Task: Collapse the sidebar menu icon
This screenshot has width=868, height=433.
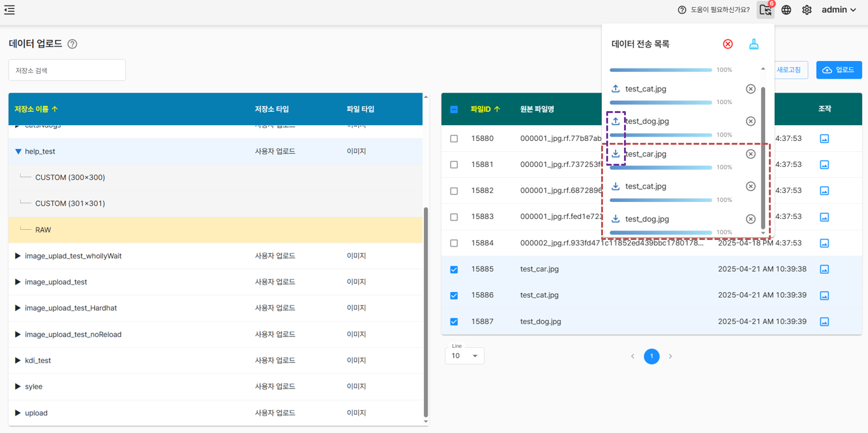Action: pos(10,10)
